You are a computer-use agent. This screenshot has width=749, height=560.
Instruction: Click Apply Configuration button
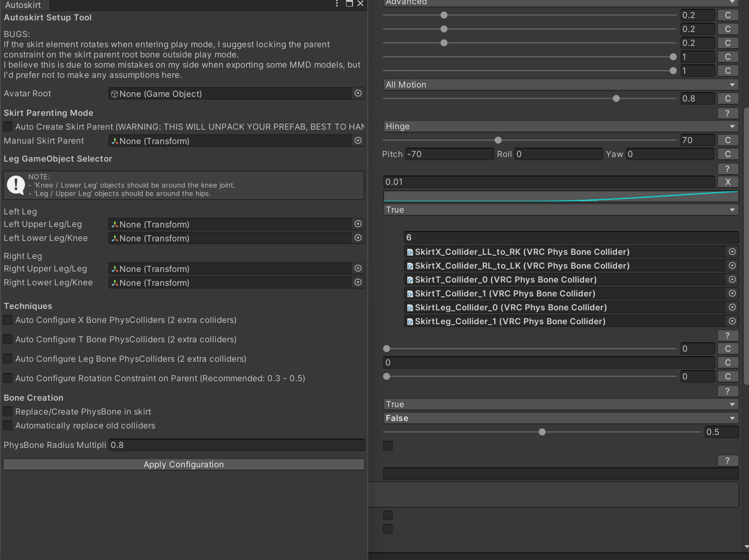click(x=184, y=465)
